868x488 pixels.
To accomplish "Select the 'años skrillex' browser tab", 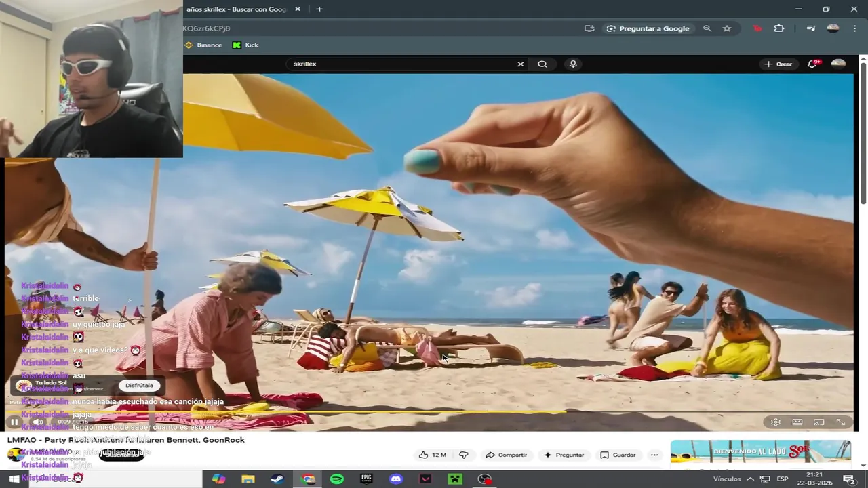I will (236, 9).
